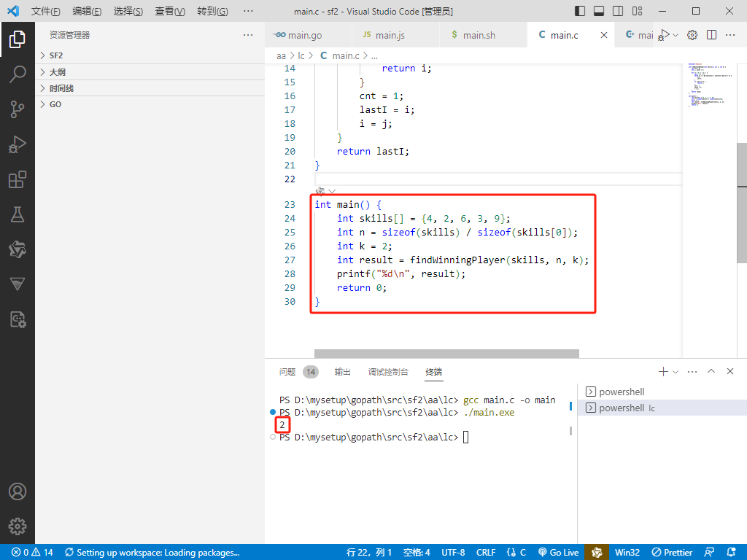747x560 pixels.
Task: Change indentation via 空格: 4
Action: click(x=417, y=553)
